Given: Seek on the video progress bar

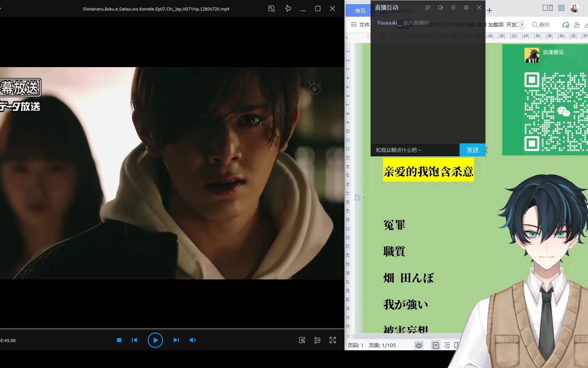Looking at the screenshot, I should (x=172, y=329).
